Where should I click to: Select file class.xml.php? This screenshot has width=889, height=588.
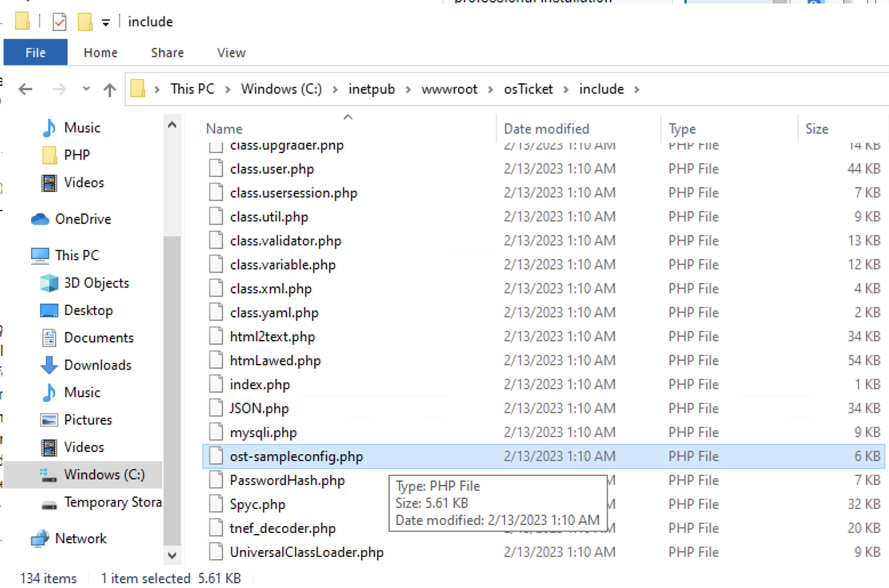[271, 289]
